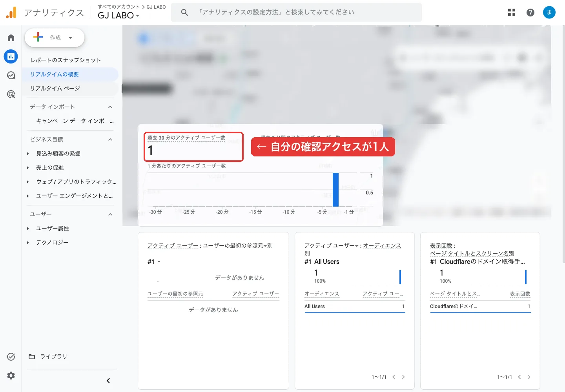Expand 見込み顧客の発掘 tree item
Viewport: 565px width, 392px height.
point(28,154)
